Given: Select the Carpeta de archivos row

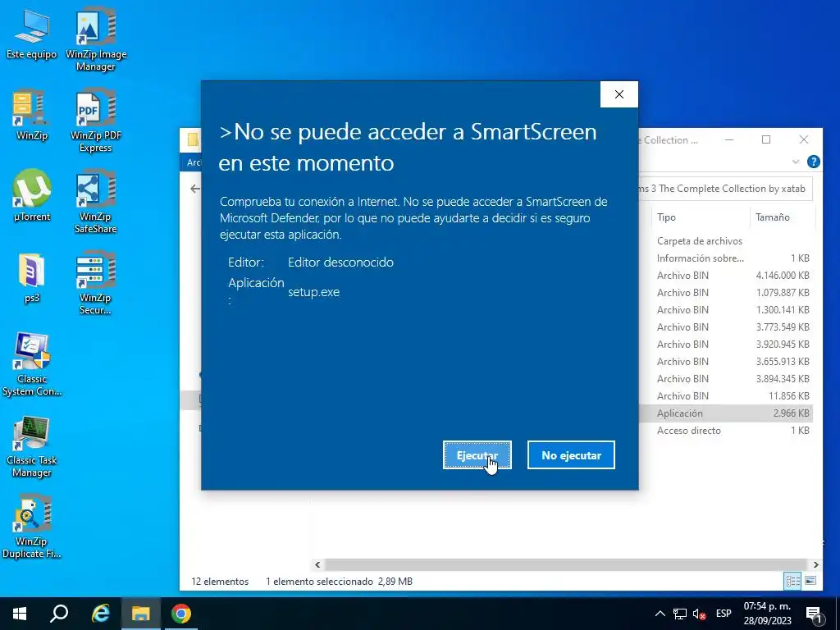Looking at the screenshot, I should (727, 241).
